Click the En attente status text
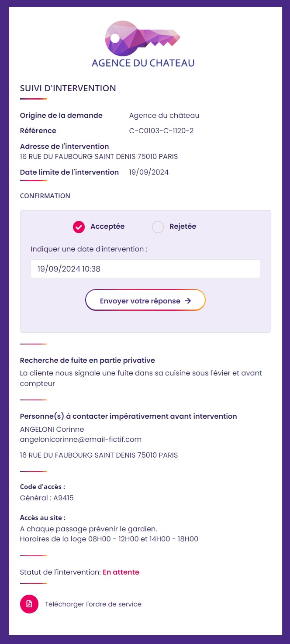The image size is (290, 644). click(x=121, y=572)
